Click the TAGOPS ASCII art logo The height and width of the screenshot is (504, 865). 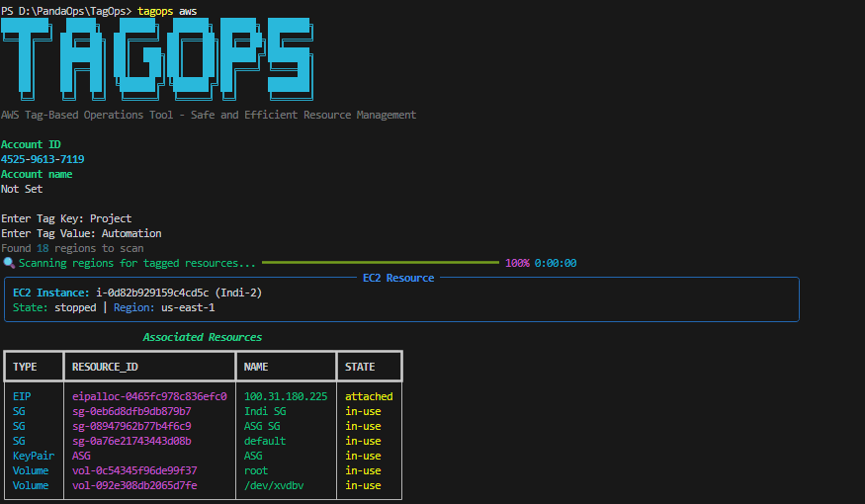pyautogui.click(x=158, y=59)
